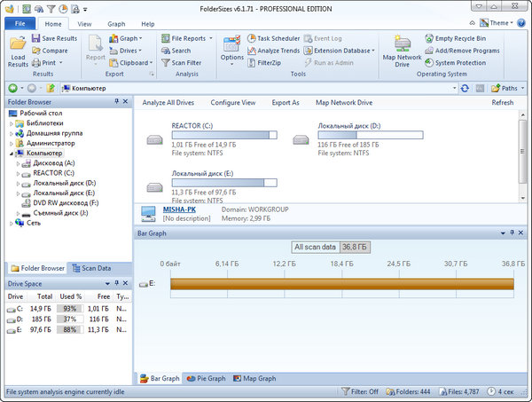Viewport: 532px width, 402px height.
Task: Click Save Results in the ribbon
Action: [x=55, y=38]
